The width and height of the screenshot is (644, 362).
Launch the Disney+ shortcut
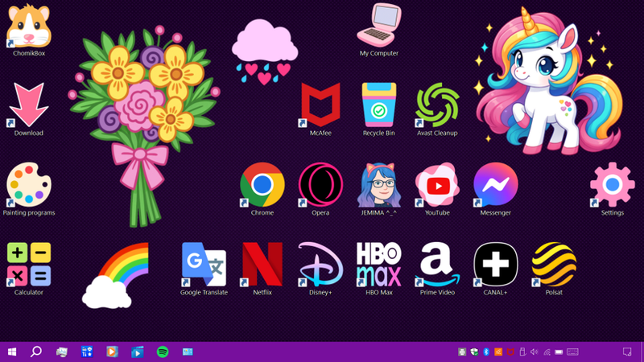320,264
